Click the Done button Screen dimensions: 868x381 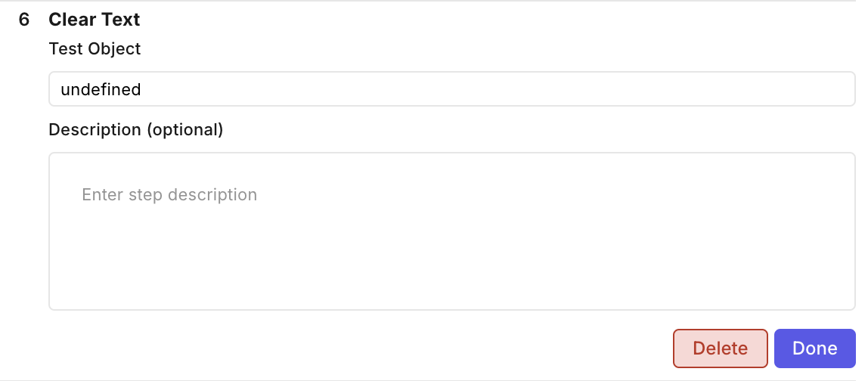[814, 348]
